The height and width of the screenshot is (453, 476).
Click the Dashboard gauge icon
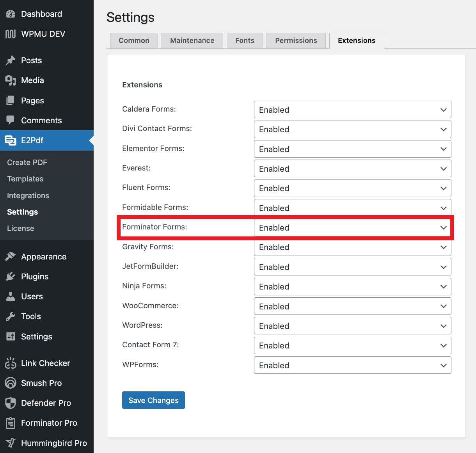point(11,14)
